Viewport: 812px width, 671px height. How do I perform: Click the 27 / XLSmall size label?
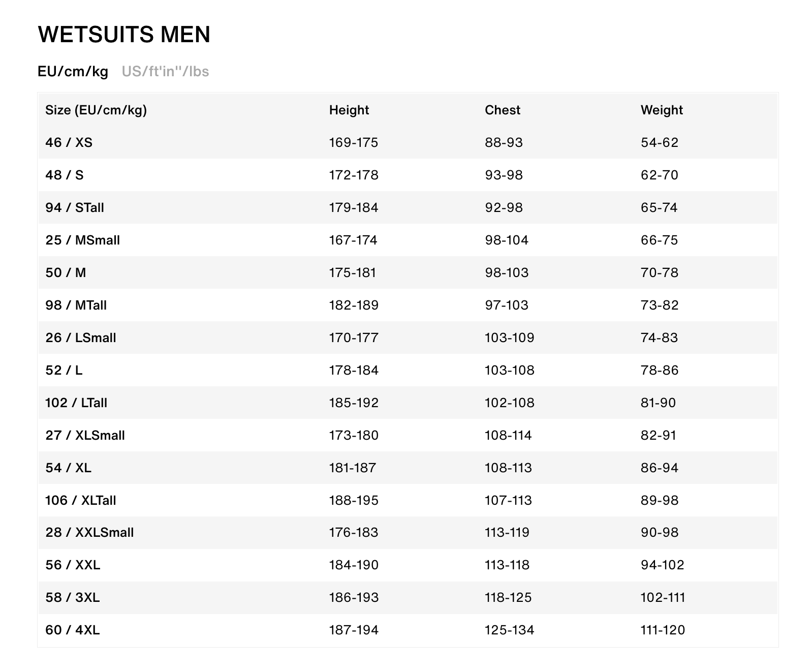coord(85,435)
